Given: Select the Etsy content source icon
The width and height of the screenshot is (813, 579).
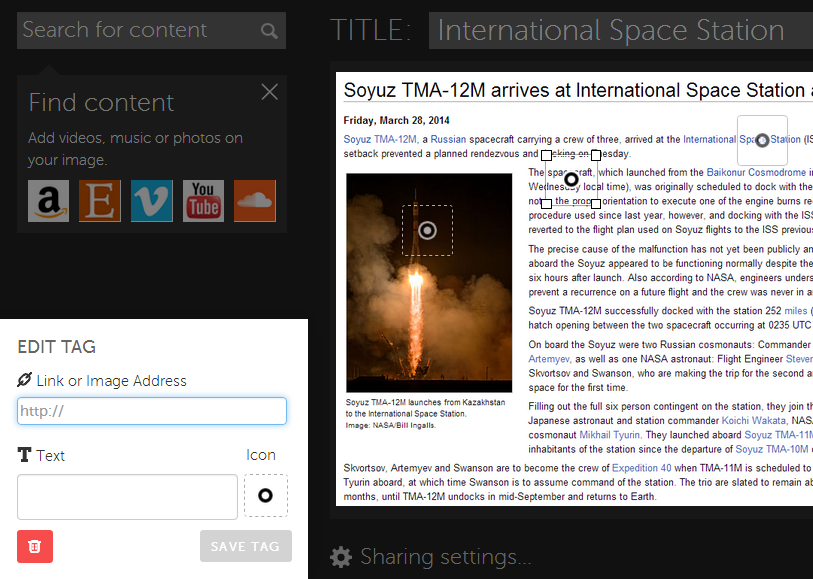Looking at the screenshot, I should click(100, 201).
